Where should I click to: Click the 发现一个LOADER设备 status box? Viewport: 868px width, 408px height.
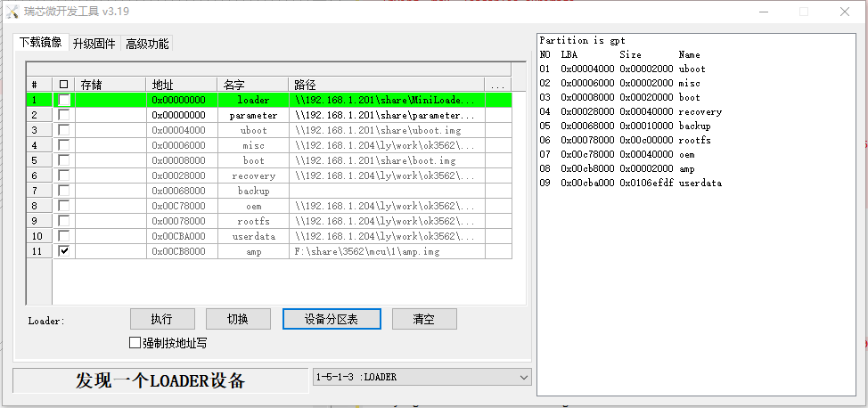[x=160, y=381]
